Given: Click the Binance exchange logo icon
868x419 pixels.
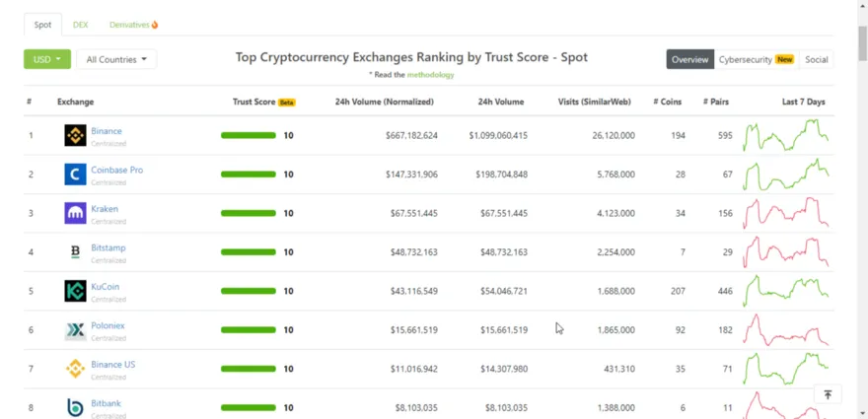Looking at the screenshot, I should [75, 135].
